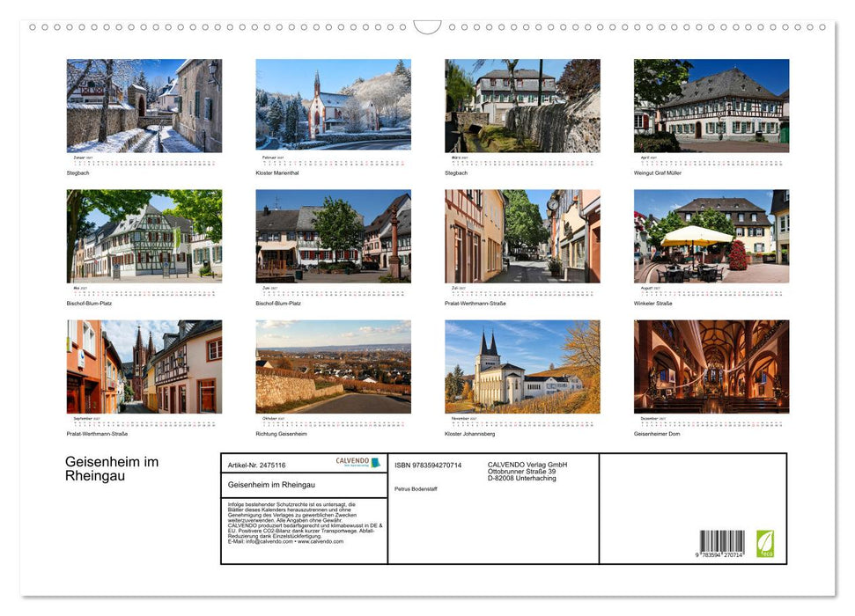Click the 'Stegbach' caption under March
Screen dimensions: 855x616
pos(456,172)
